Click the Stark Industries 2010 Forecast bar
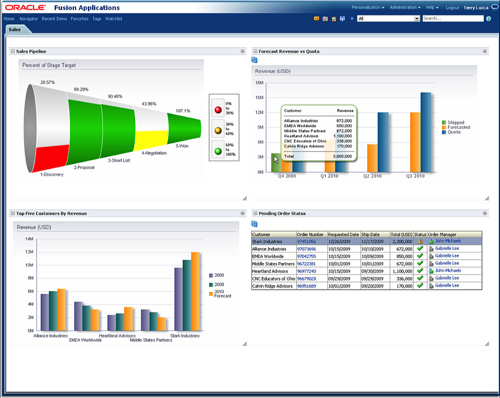This screenshot has height=398, width=500. pos(195,291)
